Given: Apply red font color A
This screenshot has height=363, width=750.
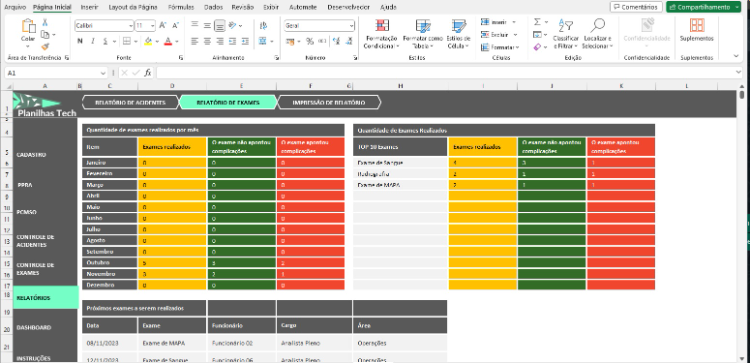Looking at the screenshot, I should (168, 42).
